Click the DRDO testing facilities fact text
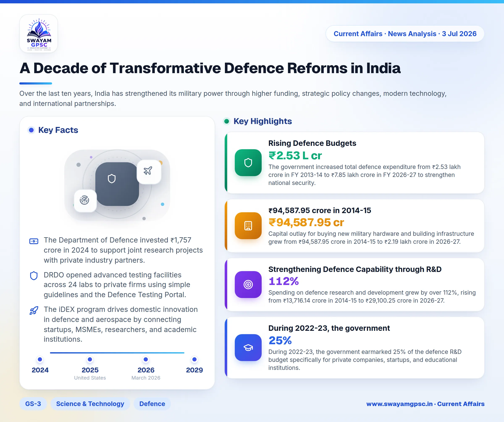 click(117, 285)
